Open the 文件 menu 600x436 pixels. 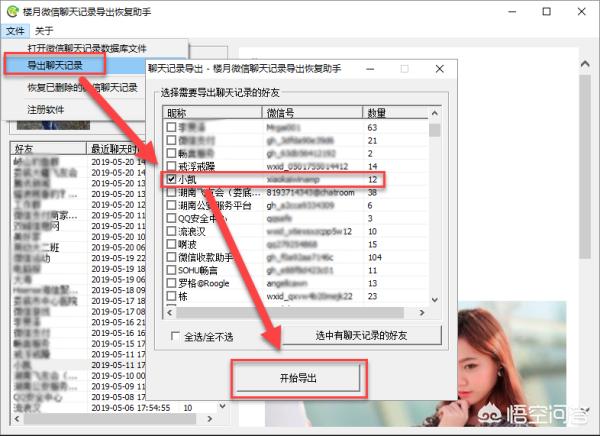pos(14,31)
